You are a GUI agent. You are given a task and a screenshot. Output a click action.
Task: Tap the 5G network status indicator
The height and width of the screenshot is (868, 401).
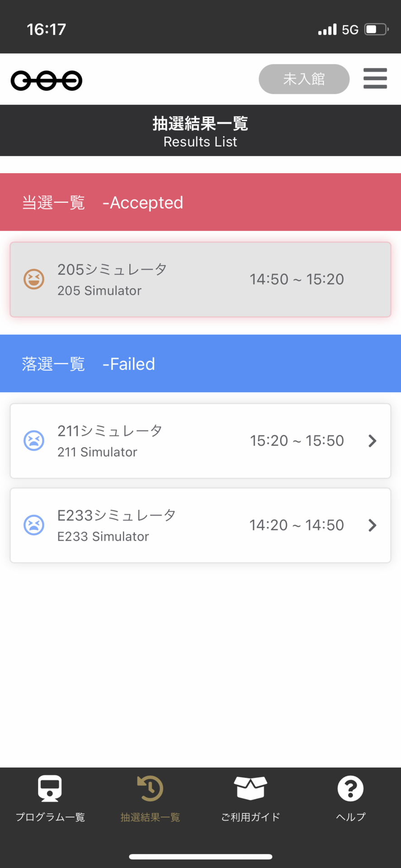coord(350,30)
